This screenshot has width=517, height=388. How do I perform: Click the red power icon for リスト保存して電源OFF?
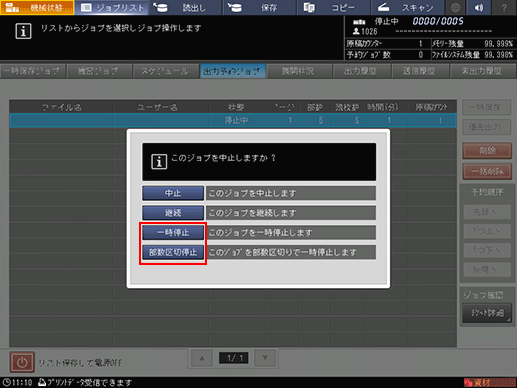point(22,362)
